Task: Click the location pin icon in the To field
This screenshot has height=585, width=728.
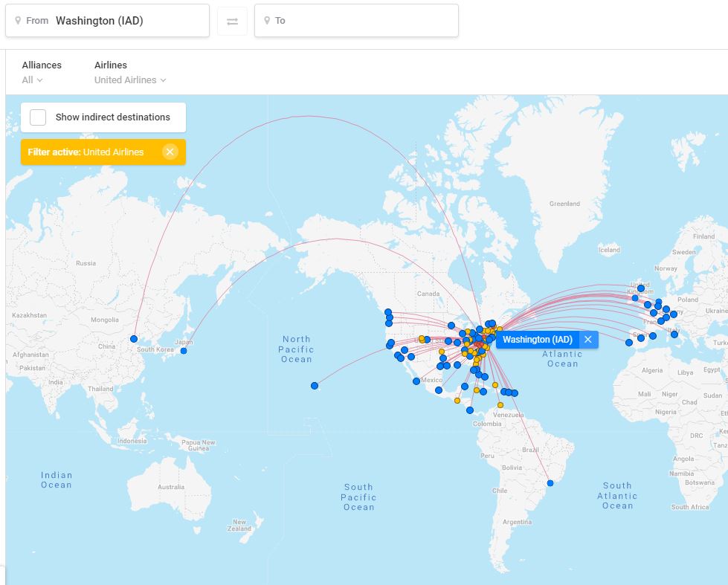Action: pyautogui.click(x=267, y=20)
